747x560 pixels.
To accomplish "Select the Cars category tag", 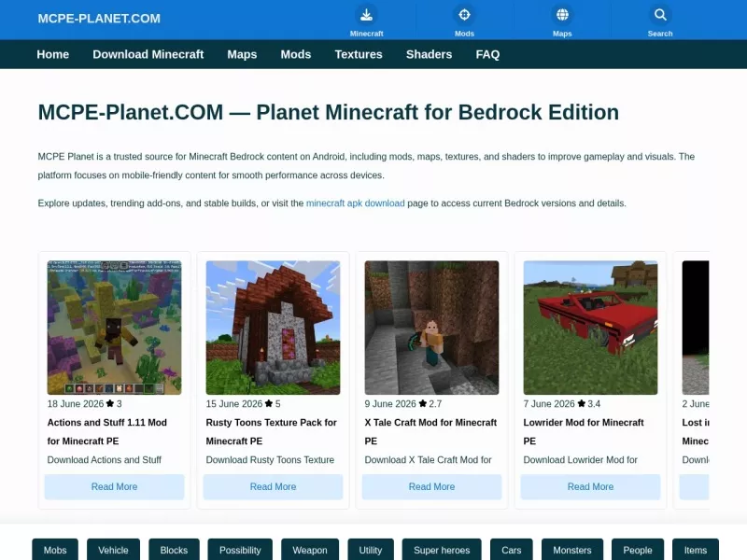I will pos(512,550).
